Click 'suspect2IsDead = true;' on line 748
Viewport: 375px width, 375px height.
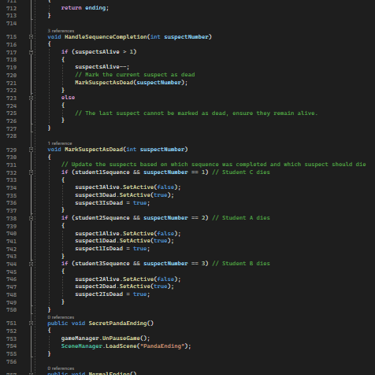coord(112,294)
